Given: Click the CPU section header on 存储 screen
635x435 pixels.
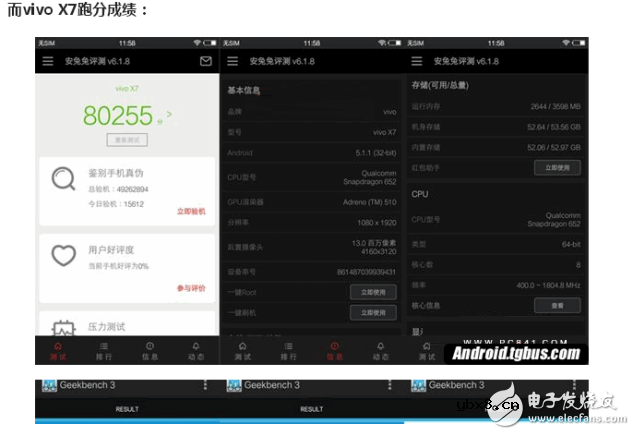Looking at the screenshot, I should [420, 194].
